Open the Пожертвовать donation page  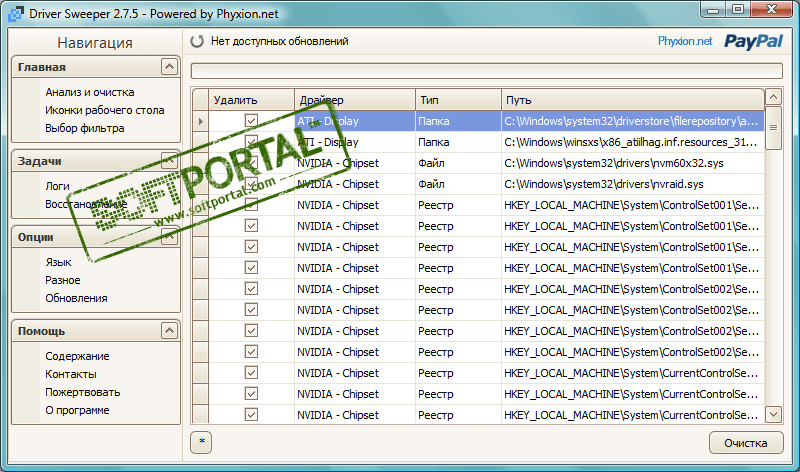point(83,392)
